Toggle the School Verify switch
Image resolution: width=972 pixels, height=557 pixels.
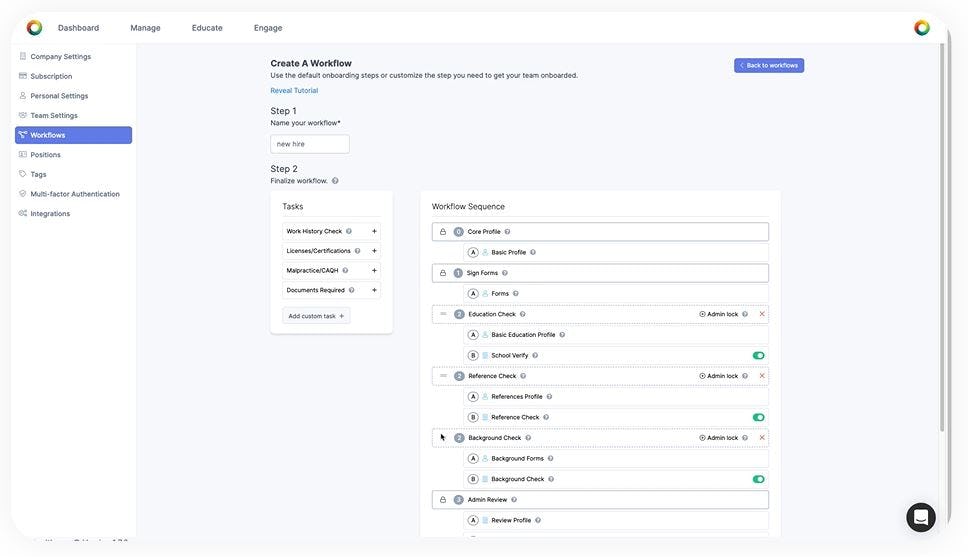[x=759, y=355]
